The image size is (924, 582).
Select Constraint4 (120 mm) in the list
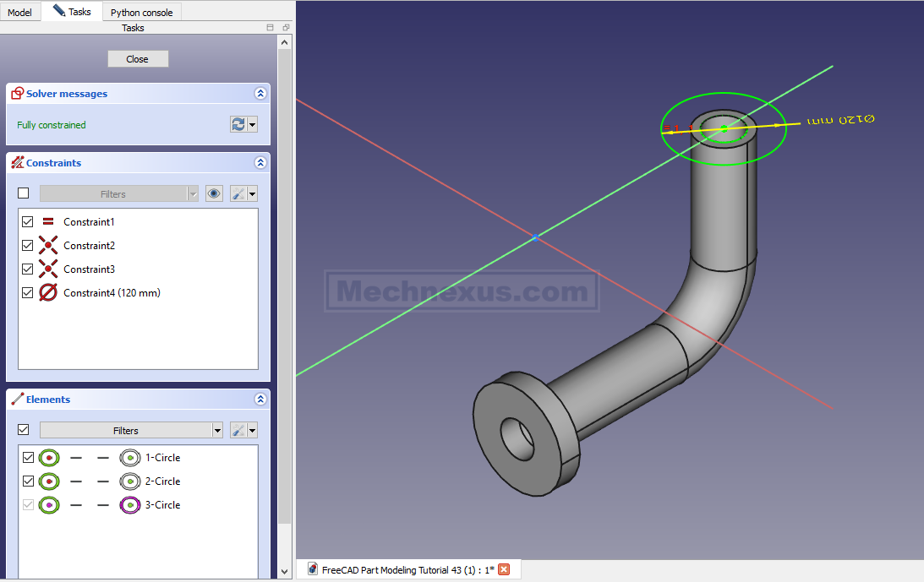(x=112, y=293)
